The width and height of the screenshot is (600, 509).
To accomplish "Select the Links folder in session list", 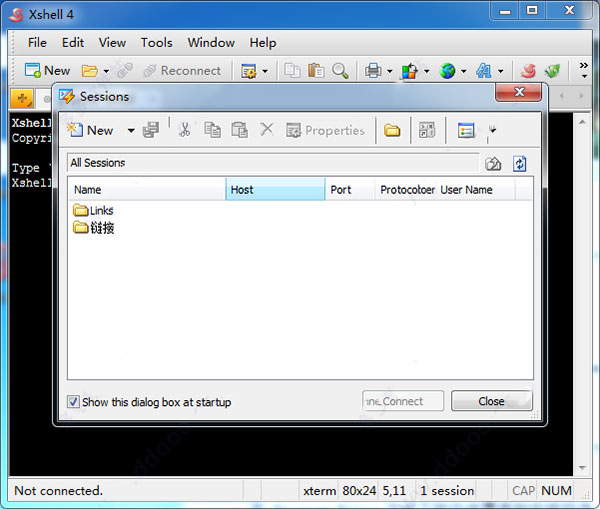I will [x=93, y=210].
